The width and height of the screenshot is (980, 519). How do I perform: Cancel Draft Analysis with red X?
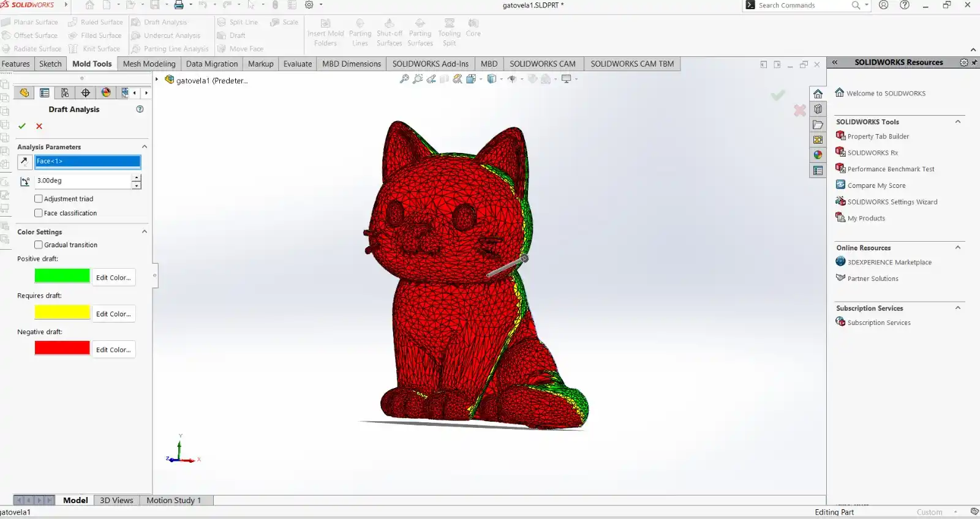pyautogui.click(x=39, y=126)
